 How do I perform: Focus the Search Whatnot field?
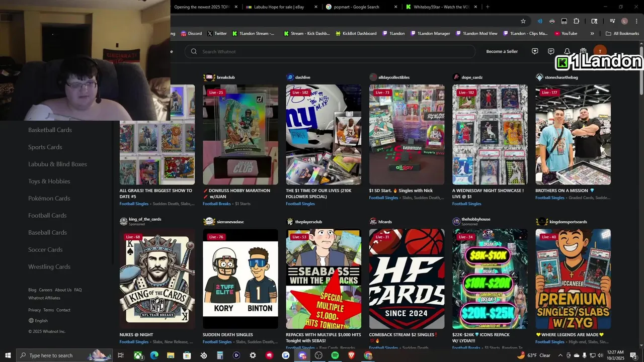click(x=330, y=51)
